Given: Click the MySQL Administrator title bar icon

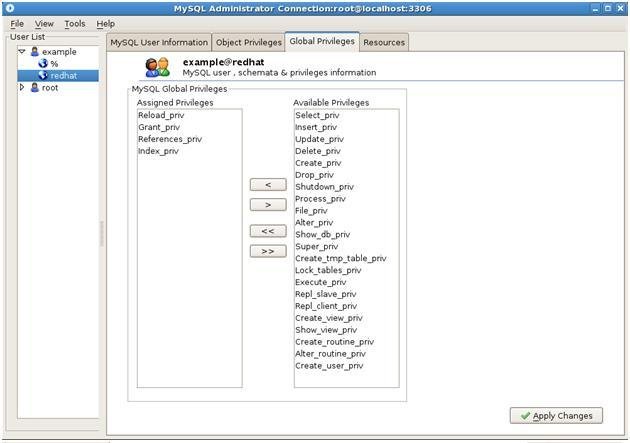Looking at the screenshot, I should (x=10, y=8).
